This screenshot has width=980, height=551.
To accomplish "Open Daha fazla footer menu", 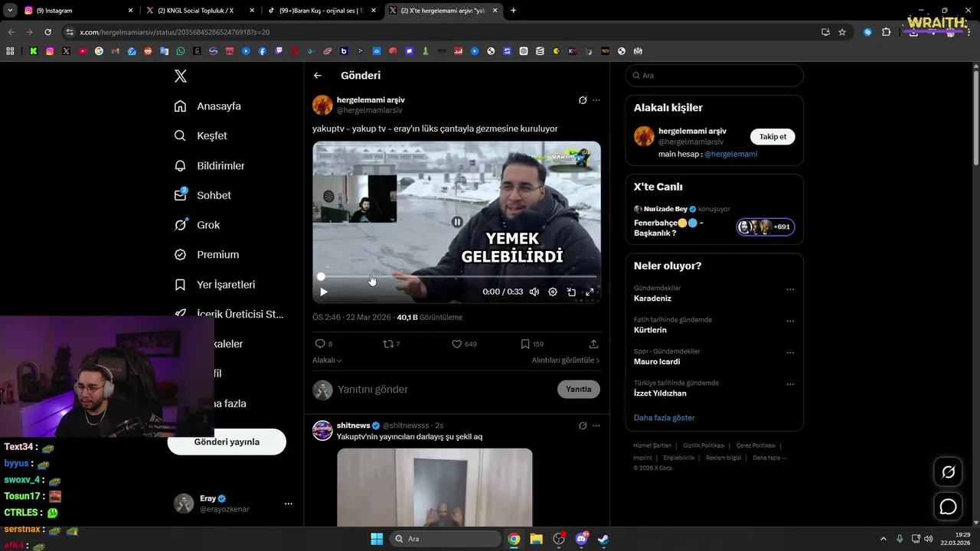I will point(769,458).
